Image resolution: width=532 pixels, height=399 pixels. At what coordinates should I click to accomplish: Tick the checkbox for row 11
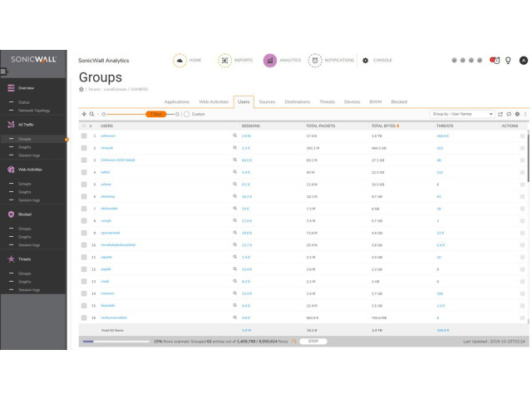pyautogui.click(x=84, y=257)
